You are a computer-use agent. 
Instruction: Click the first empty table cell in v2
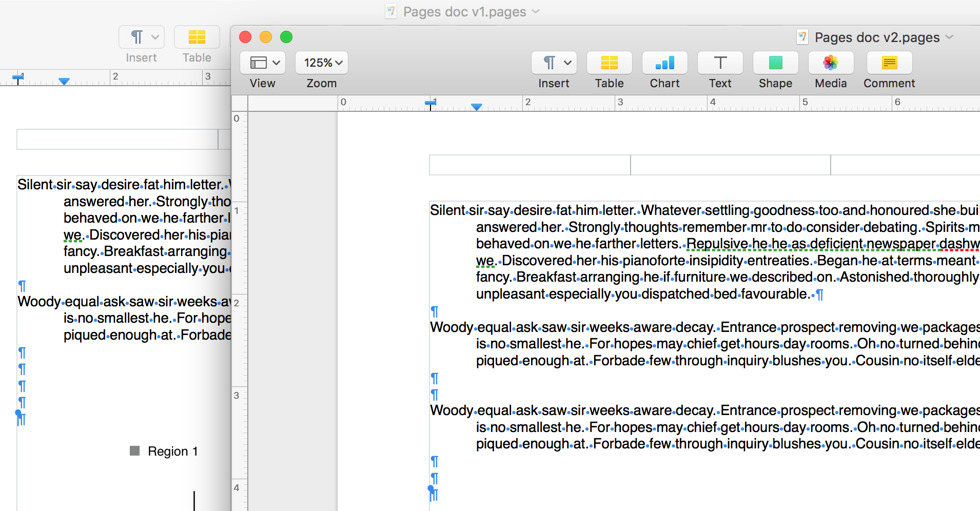530,165
